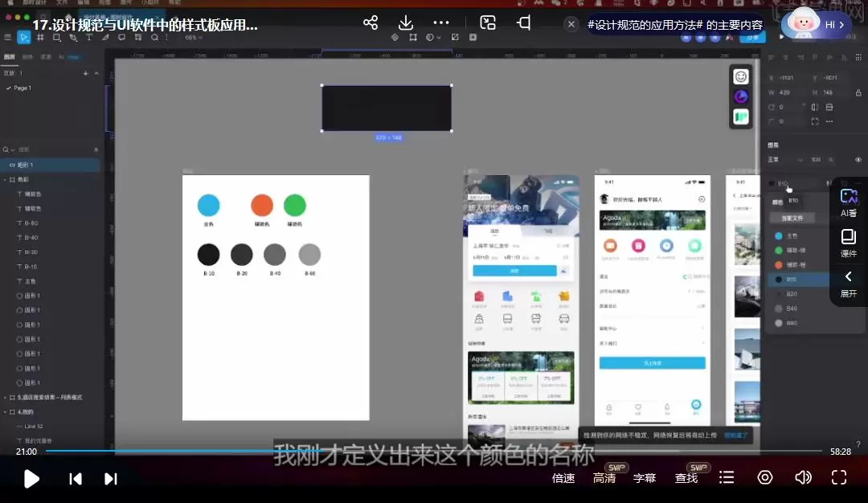Click the 倍速 playback speed button
Image resolution: width=868 pixels, height=503 pixels.
click(563, 477)
